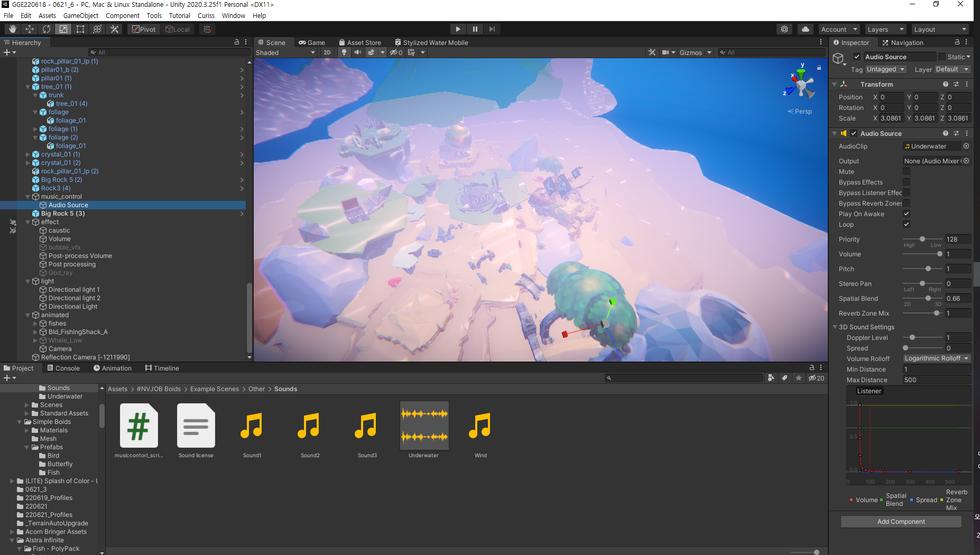
Task: Pick Output audio mixer selector
Action: click(966, 161)
